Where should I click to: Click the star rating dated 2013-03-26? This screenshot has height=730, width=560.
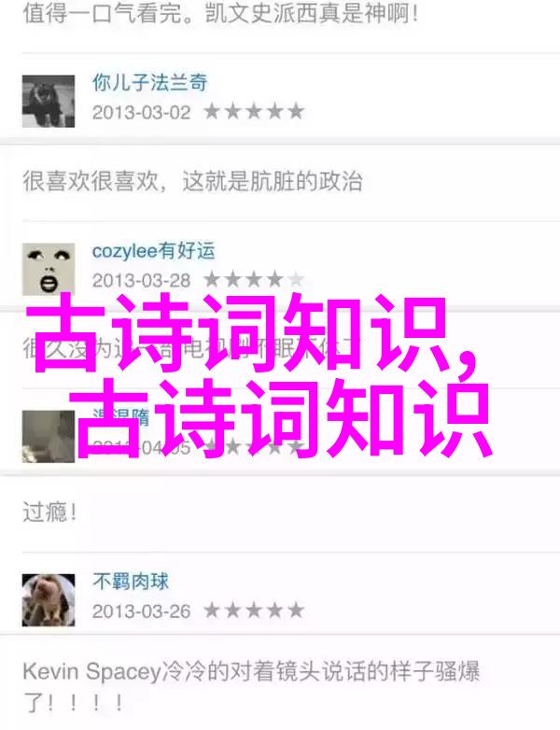(254, 611)
